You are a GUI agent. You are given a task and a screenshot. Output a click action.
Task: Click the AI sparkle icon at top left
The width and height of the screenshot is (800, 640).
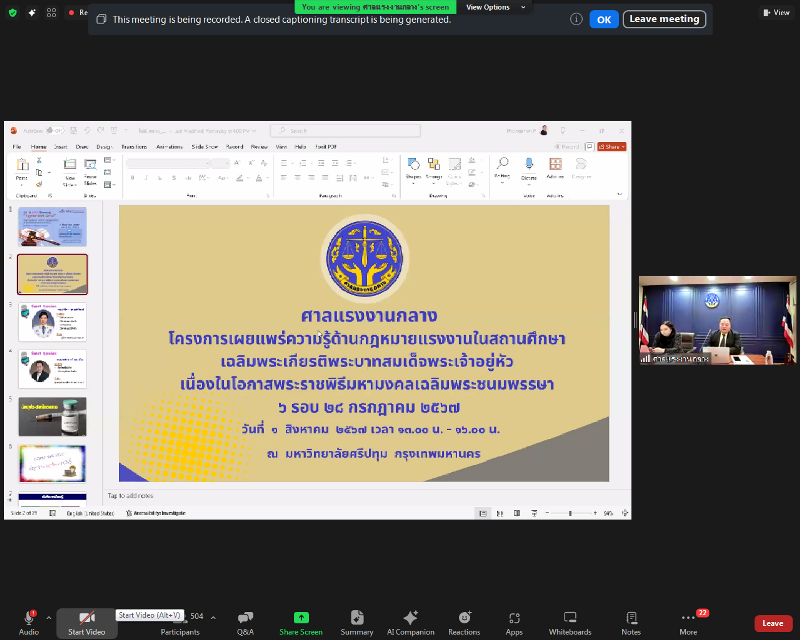point(32,12)
